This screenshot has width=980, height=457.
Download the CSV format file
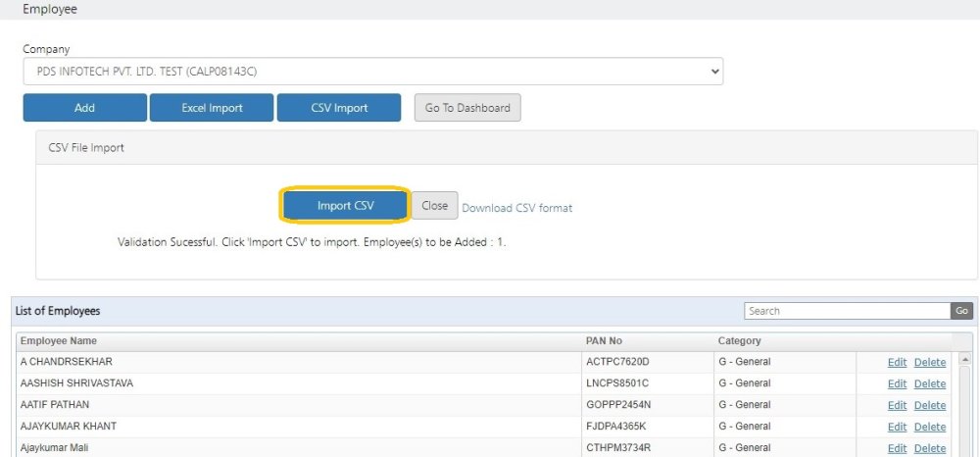click(516, 208)
